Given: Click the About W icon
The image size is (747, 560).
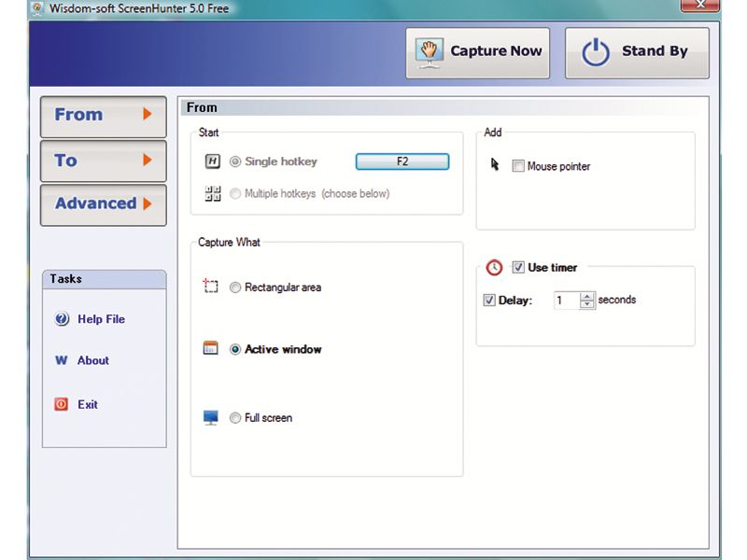Looking at the screenshot, I should (x=61, y=360).
